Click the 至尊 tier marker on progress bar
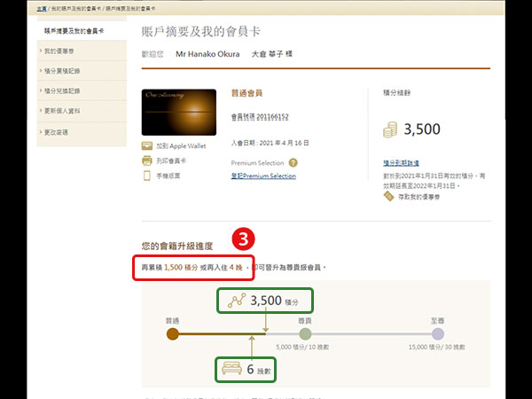The image size is (532, 399). pyautogui.click(x=437, y=333)
